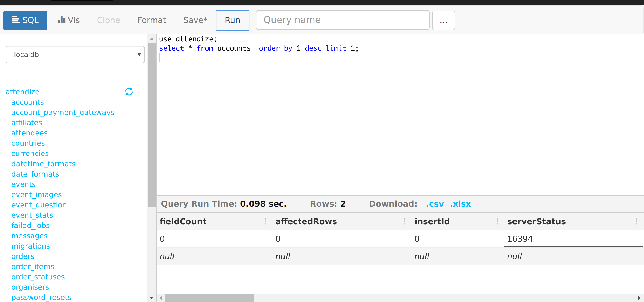644x302 pixels.
Task: Focus the Query name input field
Action: point(343,20)
